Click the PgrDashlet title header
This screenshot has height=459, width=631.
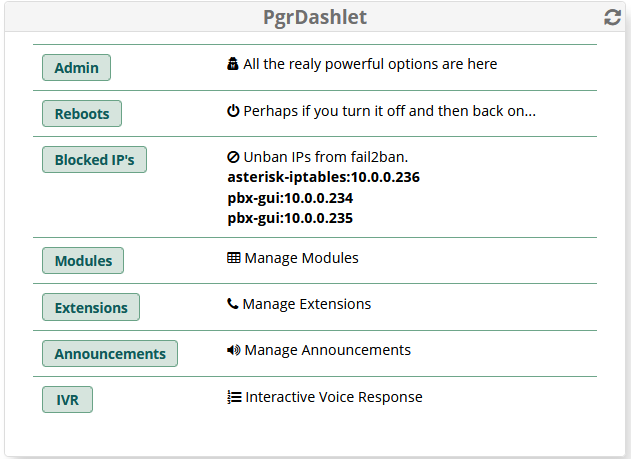click(315, 17)
